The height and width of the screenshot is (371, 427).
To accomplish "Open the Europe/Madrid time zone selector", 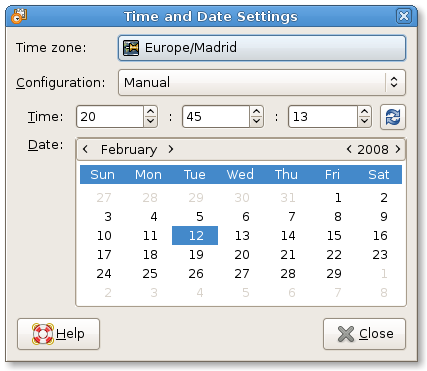I will 262,48.
